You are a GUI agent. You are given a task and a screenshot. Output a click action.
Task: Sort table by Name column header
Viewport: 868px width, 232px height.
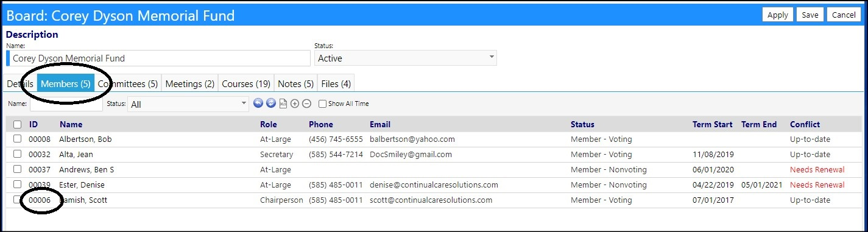[x=71, y=124]
